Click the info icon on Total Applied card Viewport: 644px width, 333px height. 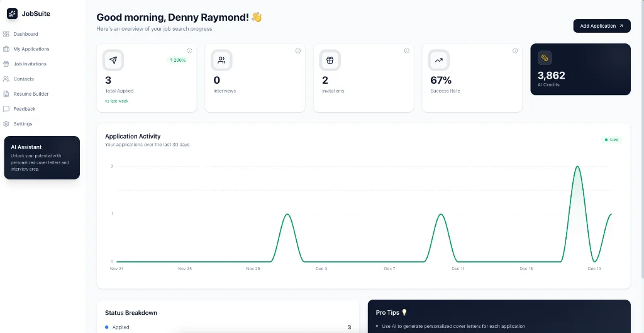pyautogui.click(x=189, y=51)
